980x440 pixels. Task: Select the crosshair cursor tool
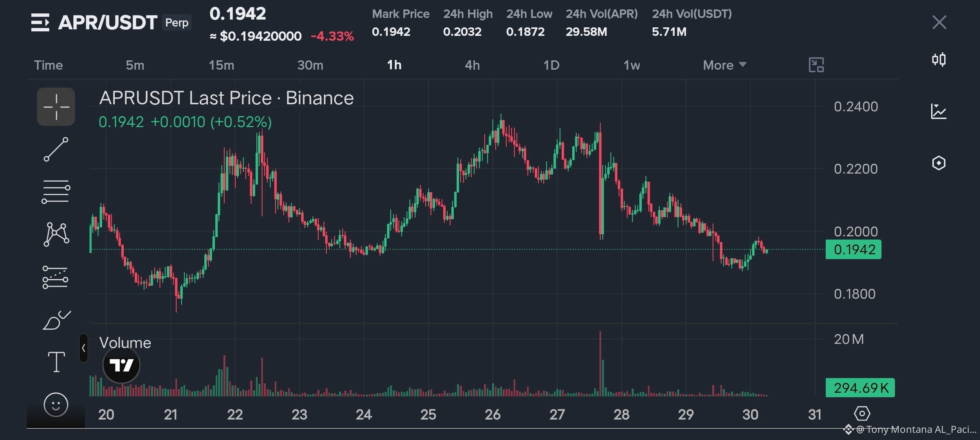pyautogui.click(x=56, y=107)
